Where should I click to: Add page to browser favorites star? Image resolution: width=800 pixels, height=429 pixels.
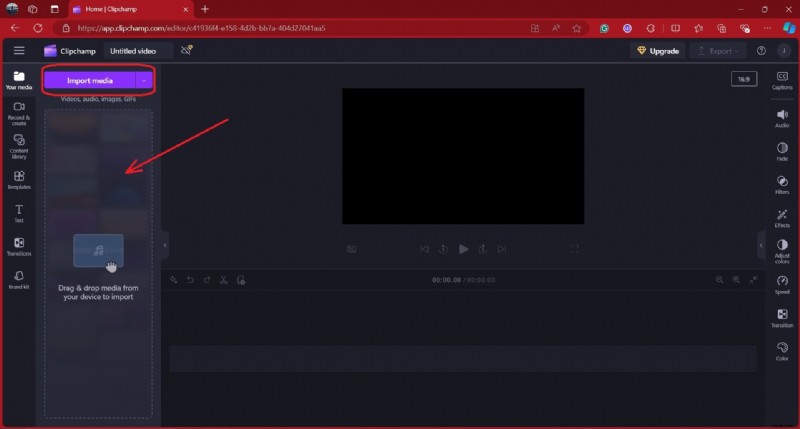pyautogui.click(x=577, y=29)
